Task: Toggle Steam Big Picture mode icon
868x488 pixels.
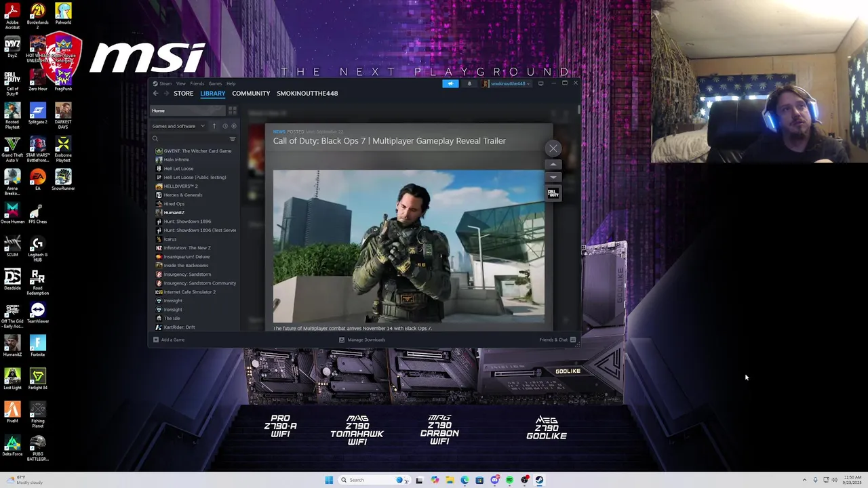Action: [540, 83]
